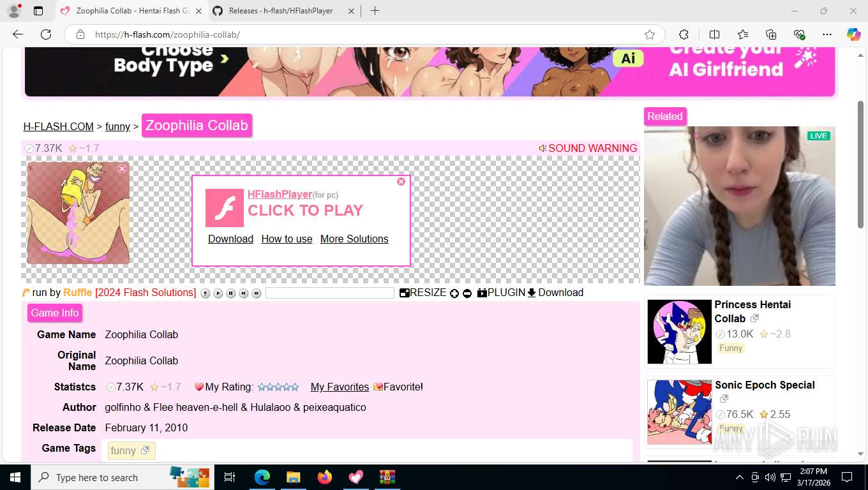Click the play button in player controls

(218, 293)
